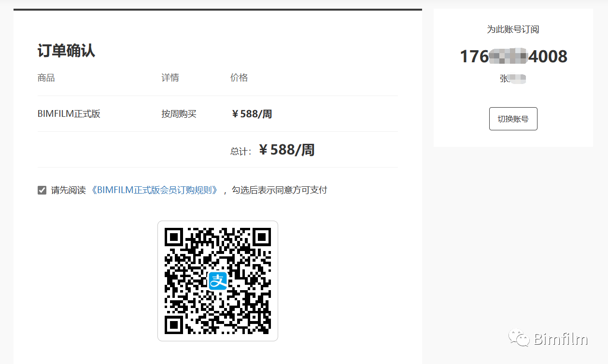Viewport: 608px width, 364px height.
Task: Click the account phone number ending in 4008
Action: [513, 56]
